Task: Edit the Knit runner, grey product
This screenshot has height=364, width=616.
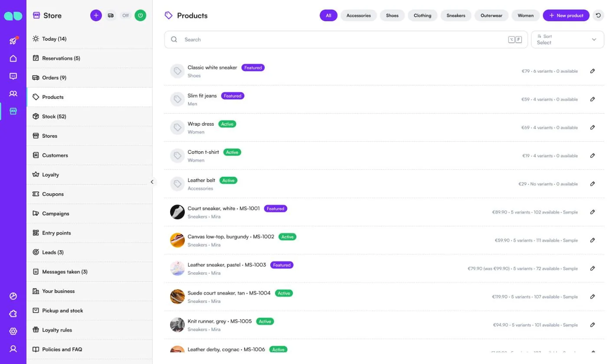Action: [593, 325]
